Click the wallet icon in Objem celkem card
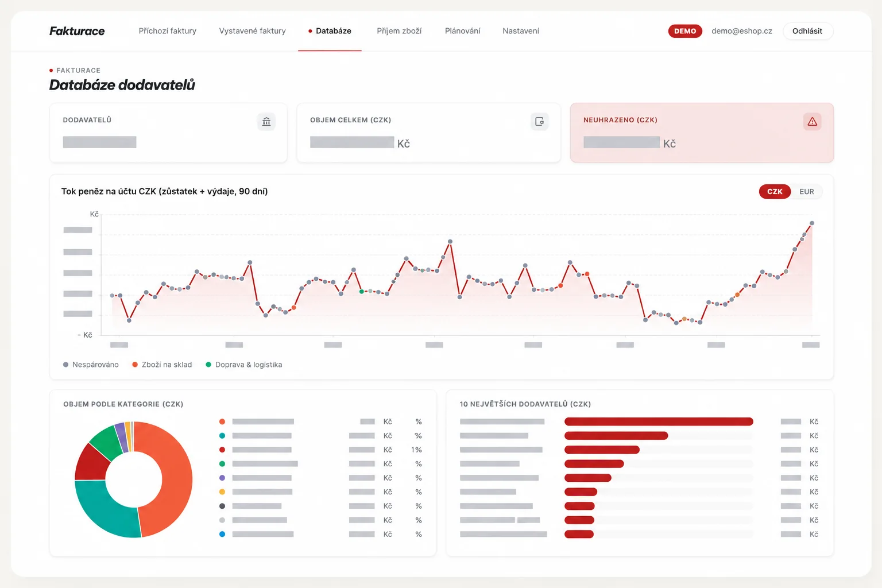The image size is (882, 588). (539, 122)
